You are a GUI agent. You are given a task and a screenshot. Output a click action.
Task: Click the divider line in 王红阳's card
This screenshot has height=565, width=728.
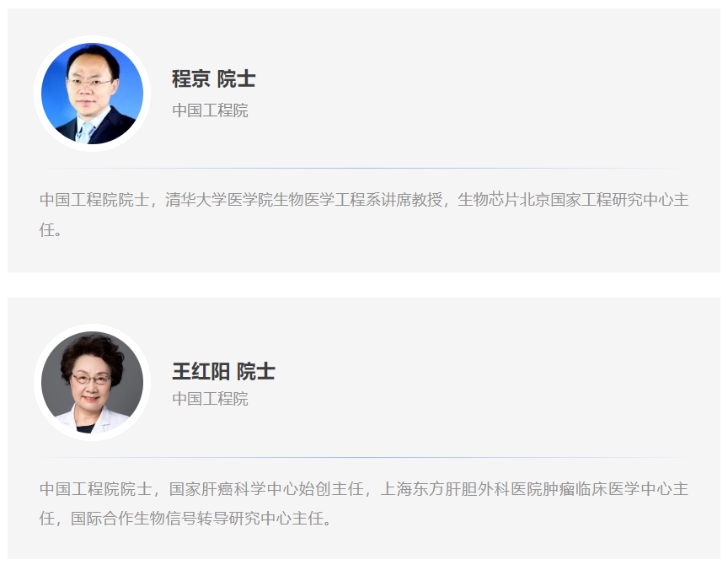(x=363, y=457)
